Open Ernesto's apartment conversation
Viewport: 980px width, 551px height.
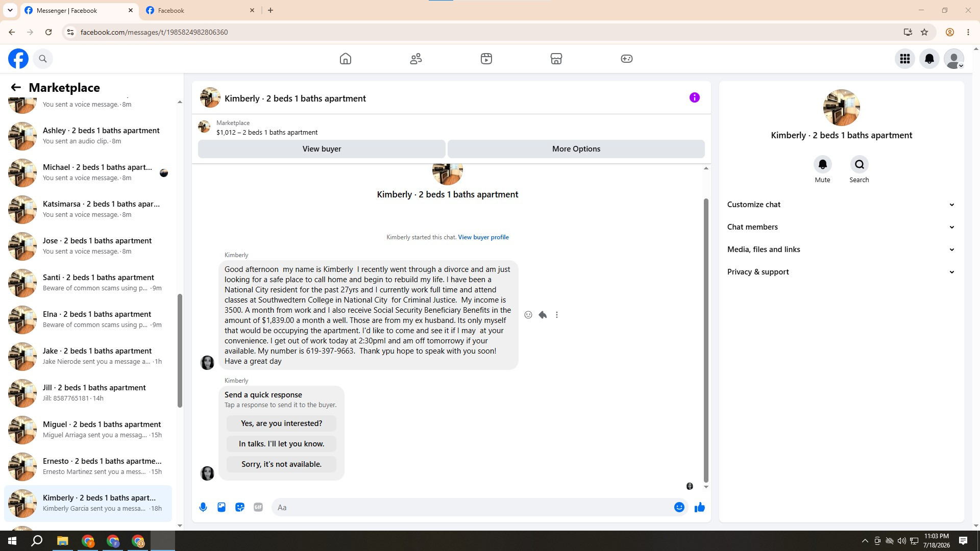[x=88, y=466]
